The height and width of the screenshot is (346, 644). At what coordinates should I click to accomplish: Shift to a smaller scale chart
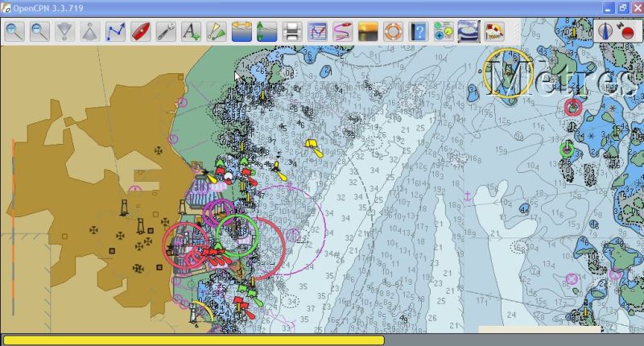point(65,32)
